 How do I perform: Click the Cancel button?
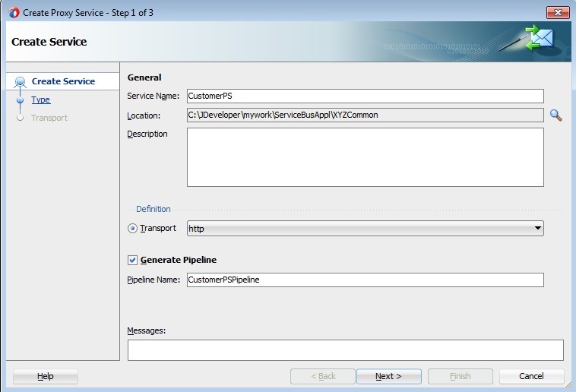pyautogui.click(x=531, y=376)
